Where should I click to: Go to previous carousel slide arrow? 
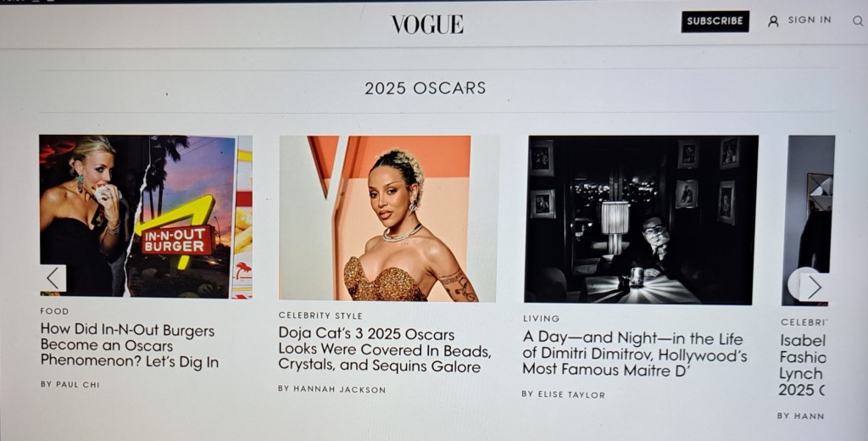click(x=53, y=278)
